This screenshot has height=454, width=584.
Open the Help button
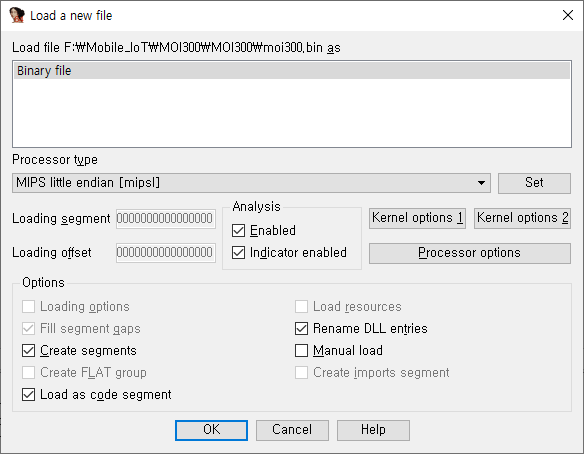click(373, 430)
